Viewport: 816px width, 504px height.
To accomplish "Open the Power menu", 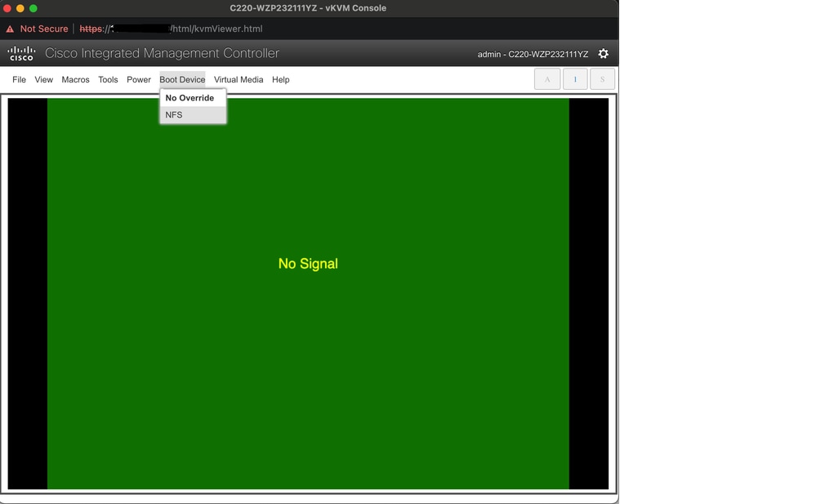I will tap(138, 80).
